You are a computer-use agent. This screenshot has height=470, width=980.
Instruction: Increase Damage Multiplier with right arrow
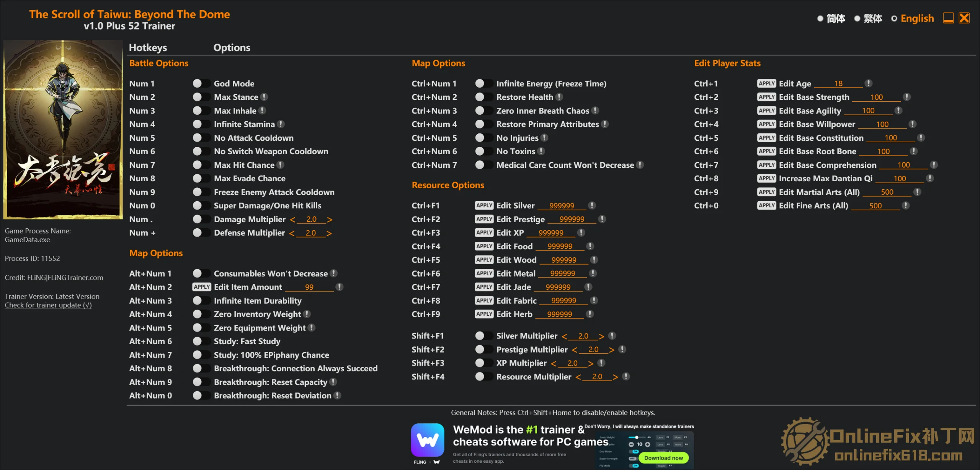(330, 220)
